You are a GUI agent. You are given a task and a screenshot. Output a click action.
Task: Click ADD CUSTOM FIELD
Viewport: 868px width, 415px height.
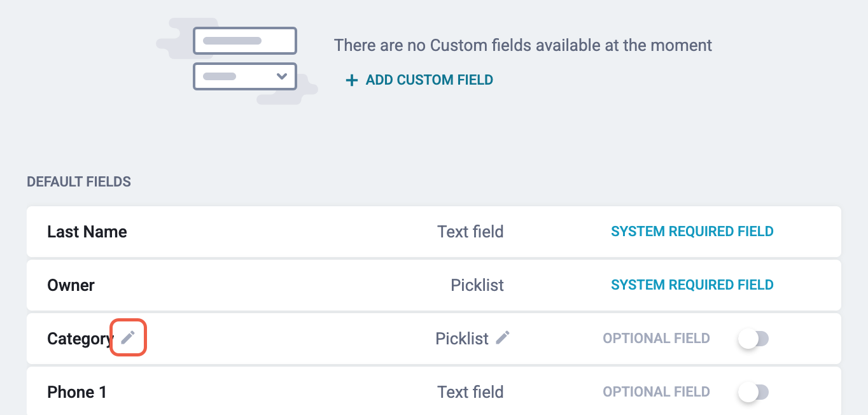(x=429, y=80)
